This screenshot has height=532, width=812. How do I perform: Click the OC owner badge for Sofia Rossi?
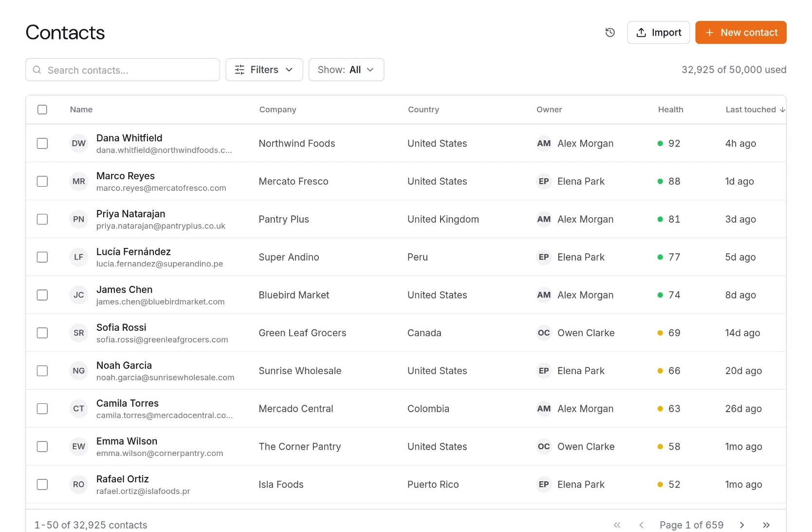(x=544, y=333)
